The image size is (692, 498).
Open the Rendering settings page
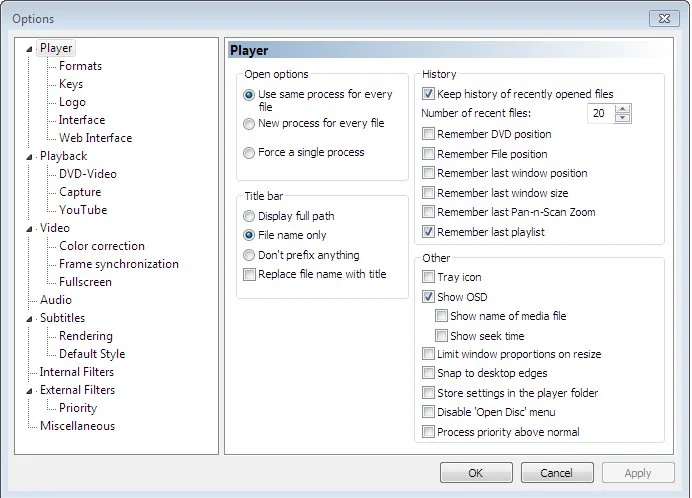(x=86, y=336)
